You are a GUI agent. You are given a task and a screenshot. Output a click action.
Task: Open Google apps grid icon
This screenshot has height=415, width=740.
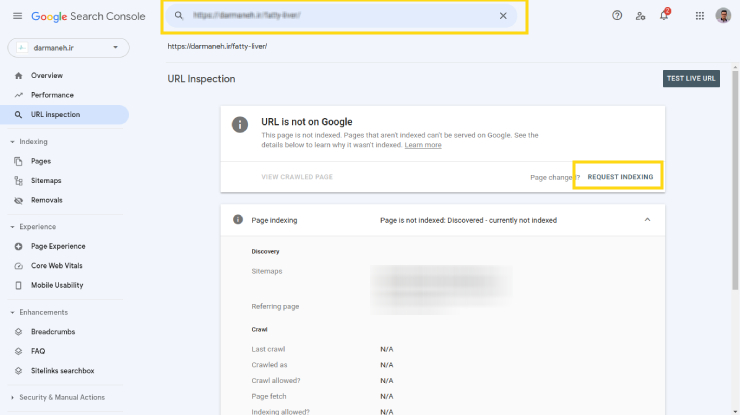pyautogui.click(x=700, y=16)
